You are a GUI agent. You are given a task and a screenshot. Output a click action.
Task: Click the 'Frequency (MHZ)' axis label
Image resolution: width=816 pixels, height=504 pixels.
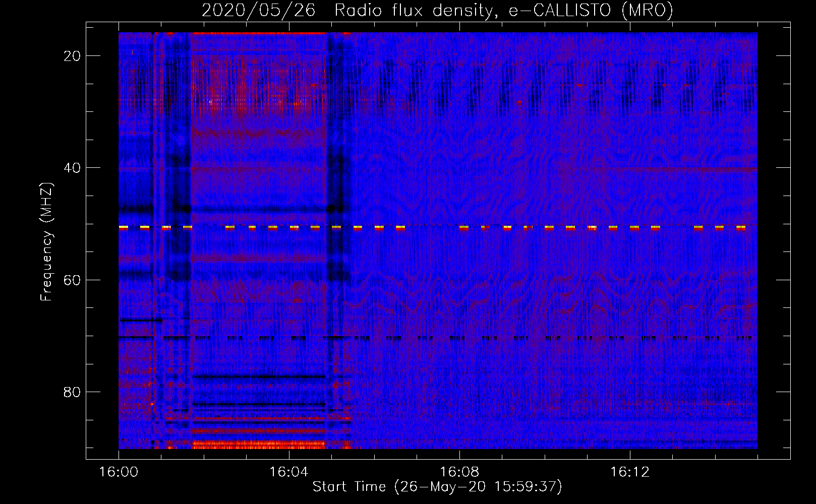(x=46, y=242)
